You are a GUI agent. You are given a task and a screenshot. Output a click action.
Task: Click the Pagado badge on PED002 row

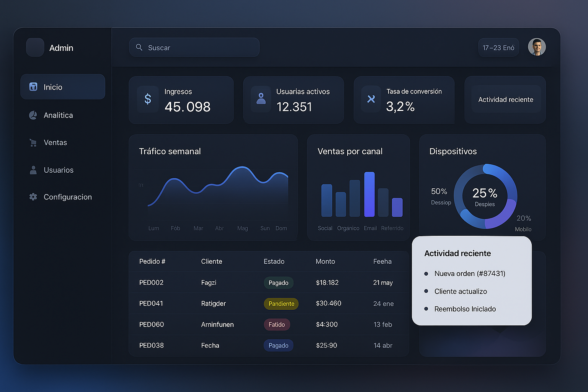(x=278, y=283)
